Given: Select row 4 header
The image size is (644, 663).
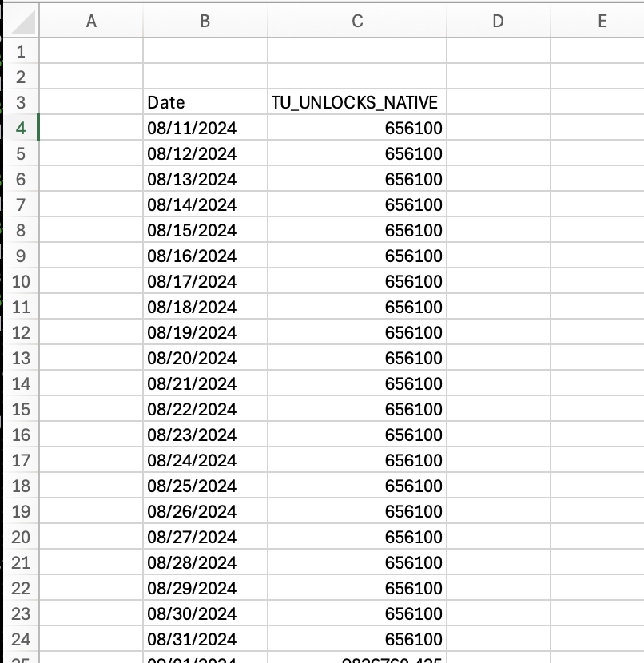Looking at the screenshot, I should click(x=21, y=128).
